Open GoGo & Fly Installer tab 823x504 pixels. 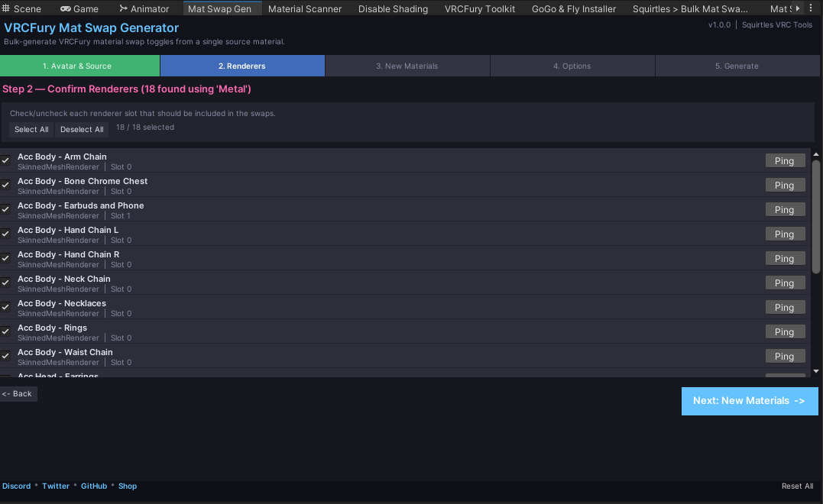[x=574, y=8]
